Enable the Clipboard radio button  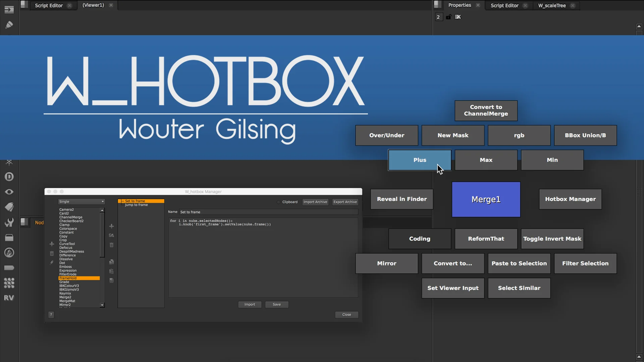click(x=278, y=202)
